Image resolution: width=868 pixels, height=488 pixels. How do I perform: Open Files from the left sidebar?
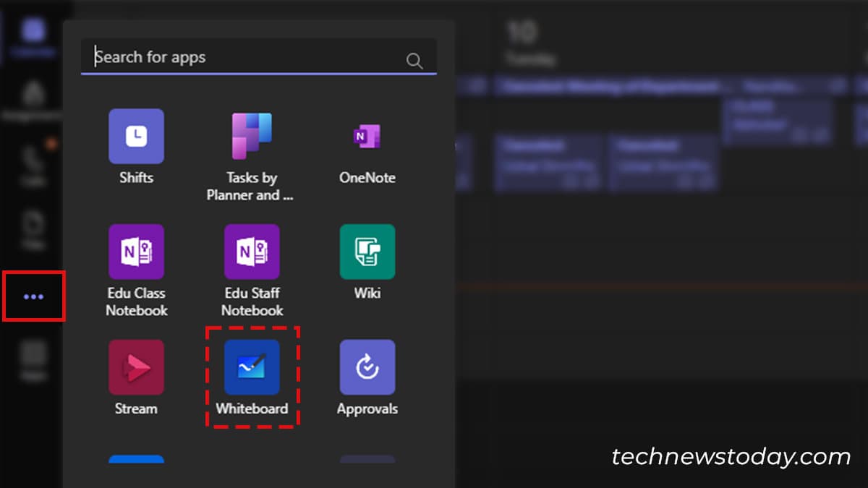click(33, 230)
